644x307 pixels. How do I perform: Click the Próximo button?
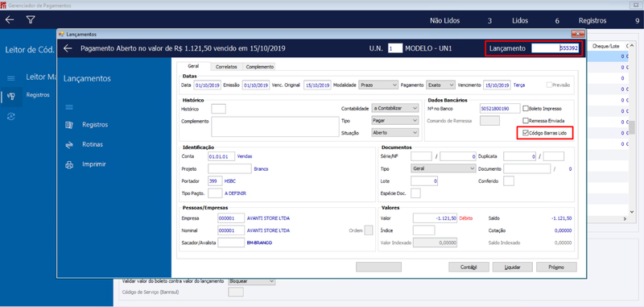[x=556, y=268]
